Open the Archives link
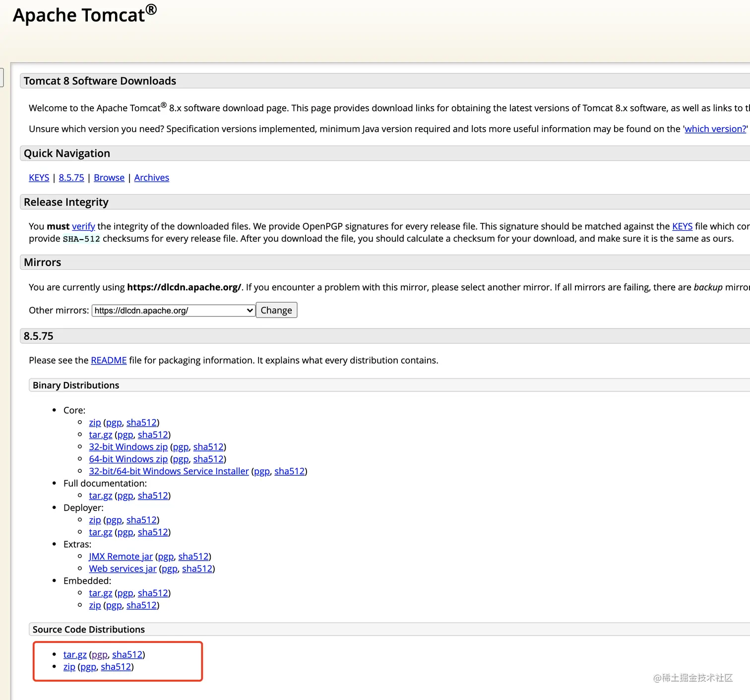This screenshot has width=750, height=700. pyautogui.click(x=152, y=178)
